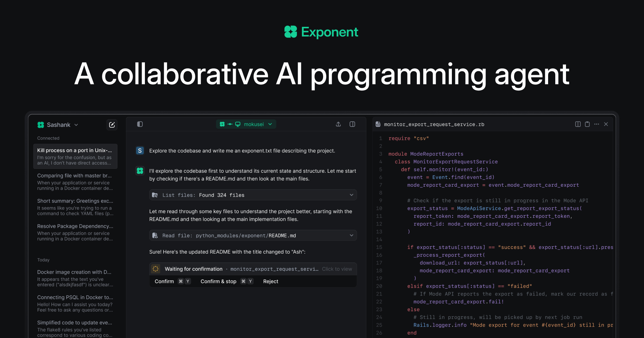The image size is (644, 338).
Task: Toggle the sidebar panel icon
Action: (x=140, y=124)
